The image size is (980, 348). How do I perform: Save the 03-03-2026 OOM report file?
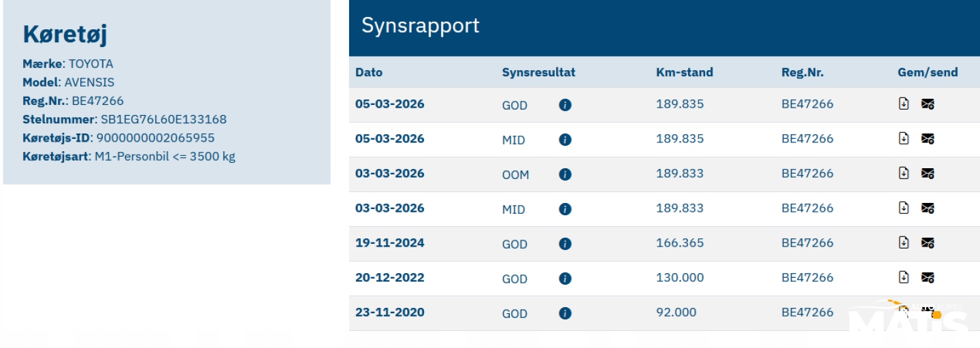click(904, 173)
